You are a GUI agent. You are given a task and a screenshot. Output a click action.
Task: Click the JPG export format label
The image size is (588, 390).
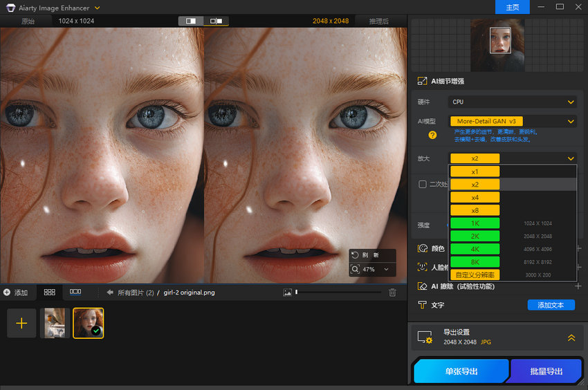(486, 342)
